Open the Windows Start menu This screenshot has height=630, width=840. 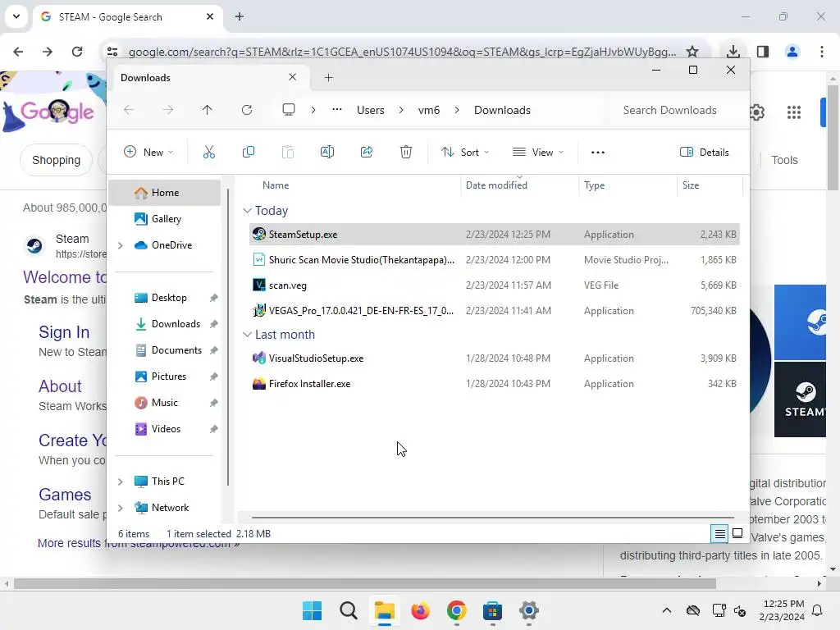click(x=313, y=610)
